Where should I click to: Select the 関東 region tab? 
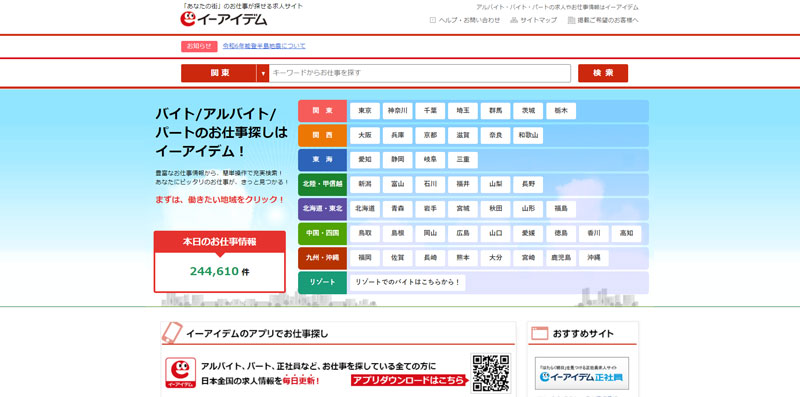[x=322, y=111]
